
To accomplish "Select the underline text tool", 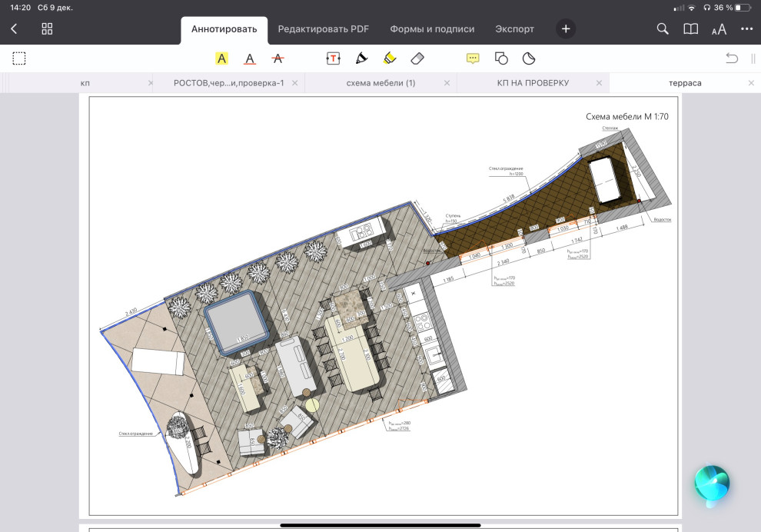I will [x=249, y=58].
